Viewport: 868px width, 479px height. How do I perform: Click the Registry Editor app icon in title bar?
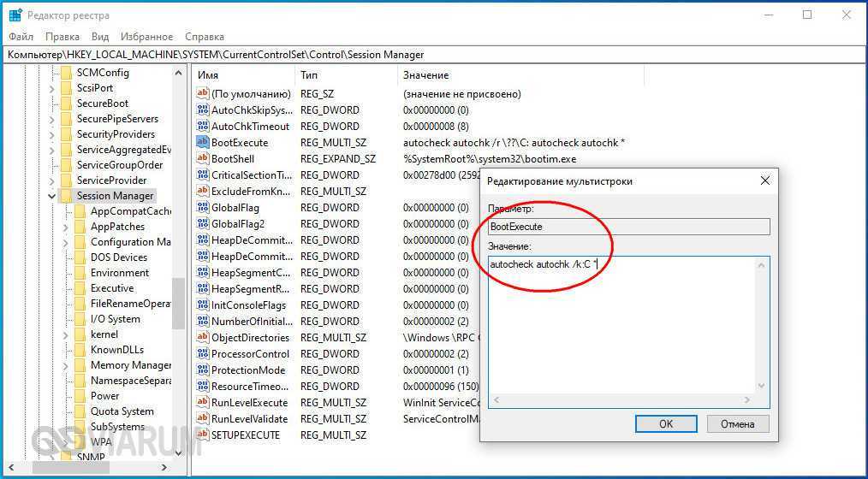click(15, 15)
